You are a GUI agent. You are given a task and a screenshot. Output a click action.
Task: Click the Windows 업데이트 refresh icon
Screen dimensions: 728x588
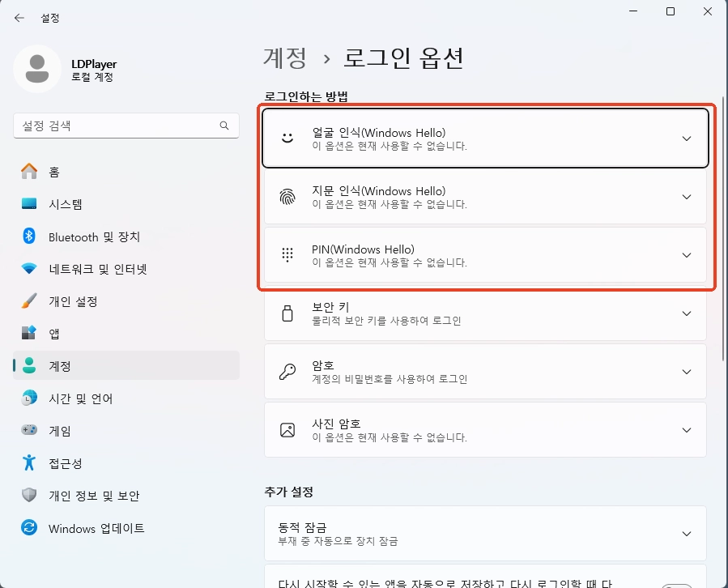coord(29,527)
